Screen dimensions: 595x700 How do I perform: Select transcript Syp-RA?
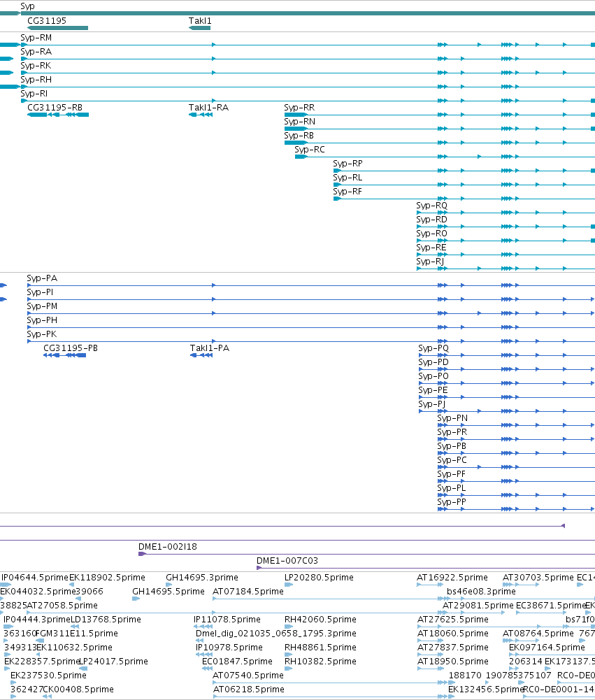coord(36,52)
